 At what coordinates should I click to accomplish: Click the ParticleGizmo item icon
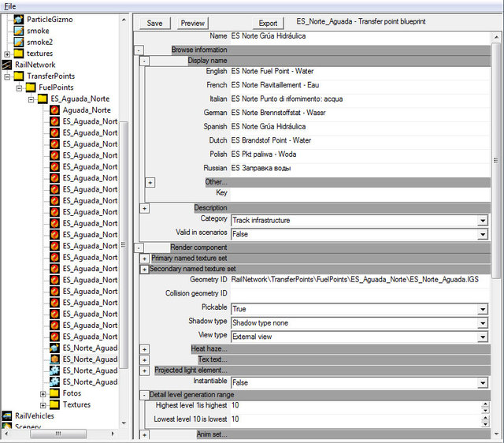click(x=20, y=19)
